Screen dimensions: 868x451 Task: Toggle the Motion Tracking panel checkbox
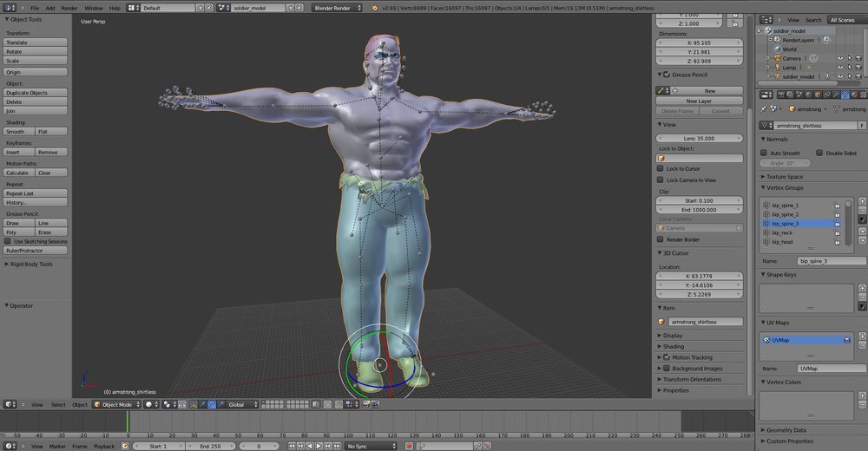click(x=667, y=357)
